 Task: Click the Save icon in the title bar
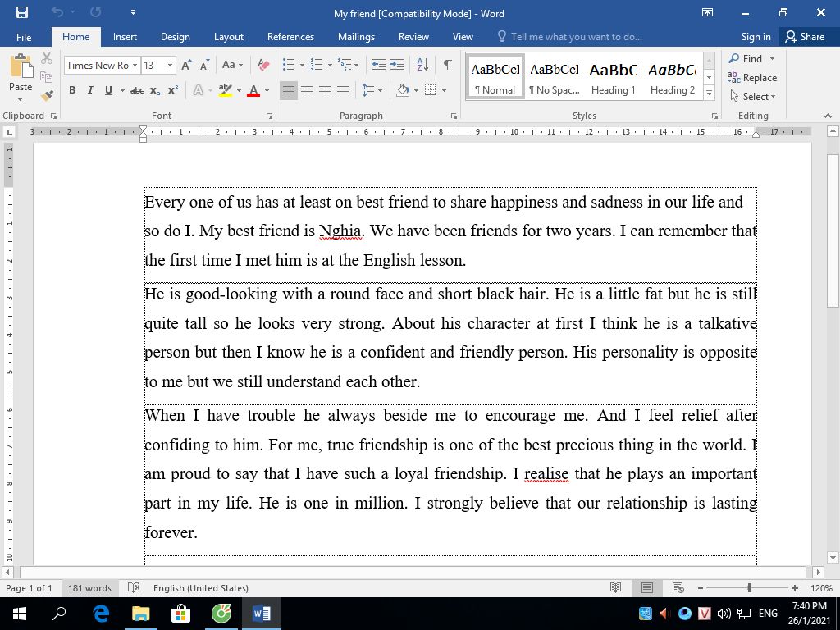22,12
